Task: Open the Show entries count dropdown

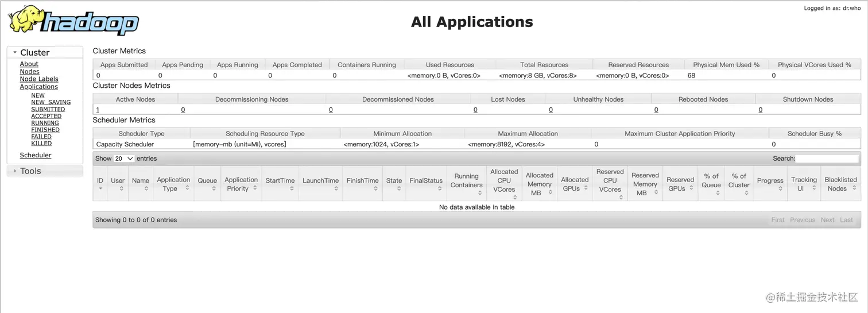Action: (x=124, y=159)
